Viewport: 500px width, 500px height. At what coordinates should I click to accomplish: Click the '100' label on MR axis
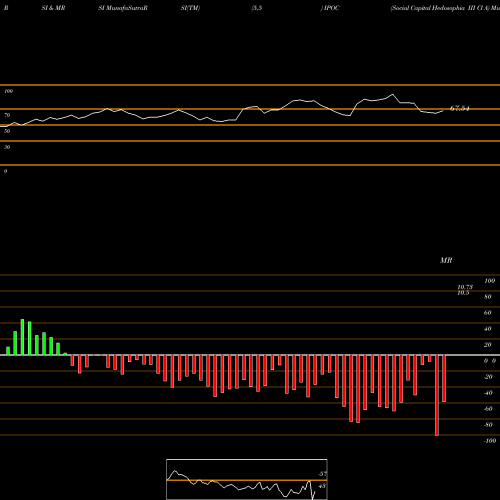pos(489,281)
